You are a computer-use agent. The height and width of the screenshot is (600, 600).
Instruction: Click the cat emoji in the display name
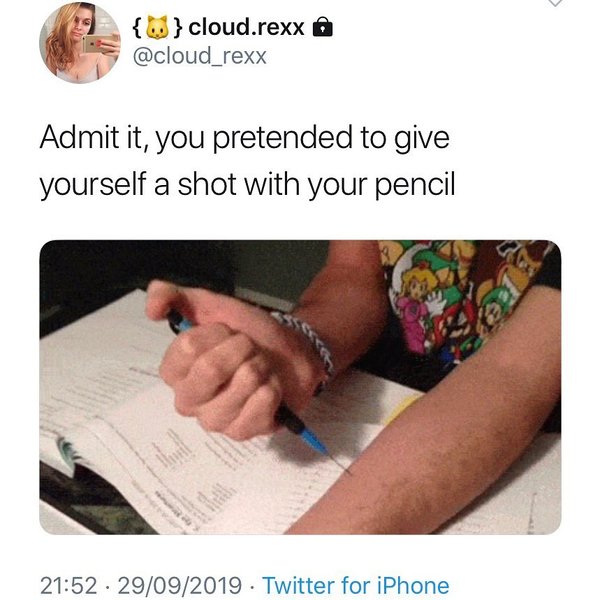tap(155, 27)
